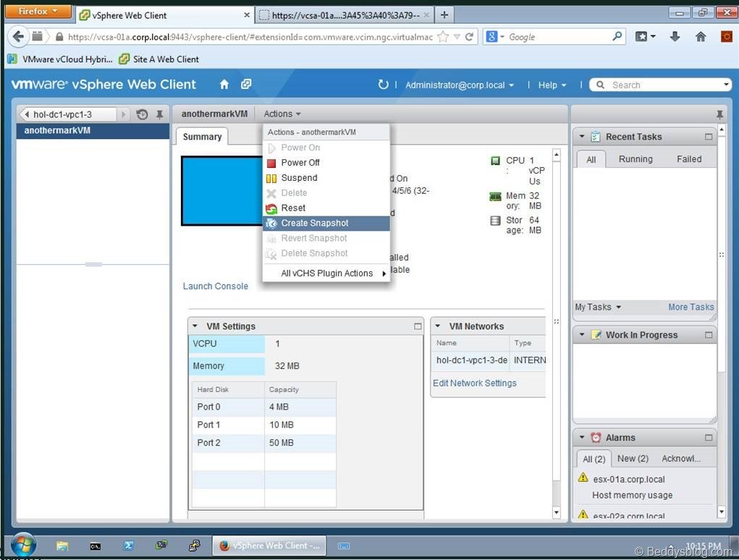This screenshot has height=560, width=739.
Task: Collapse the Recent Tasks panel
Action: 582,137
